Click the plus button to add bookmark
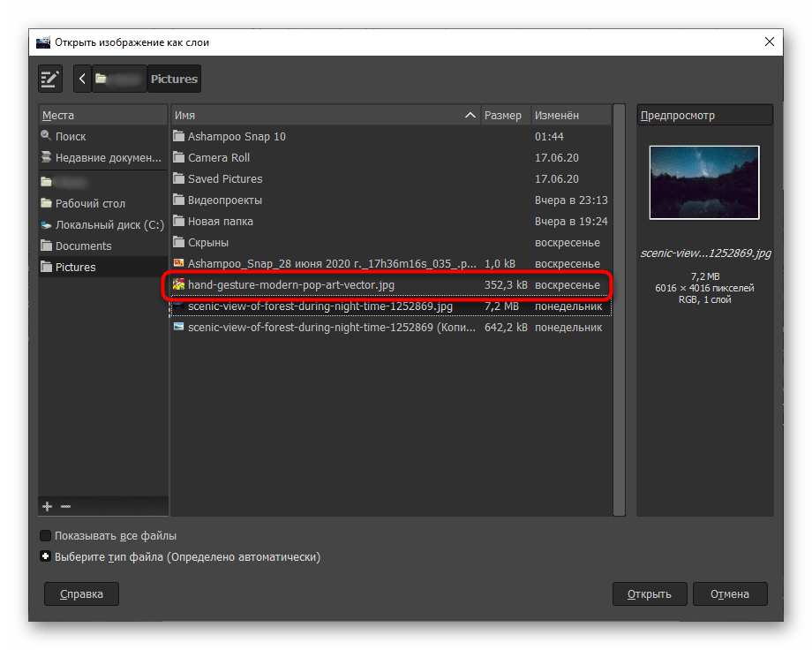Viewport: 812px width, 650px height. [47, 506]
